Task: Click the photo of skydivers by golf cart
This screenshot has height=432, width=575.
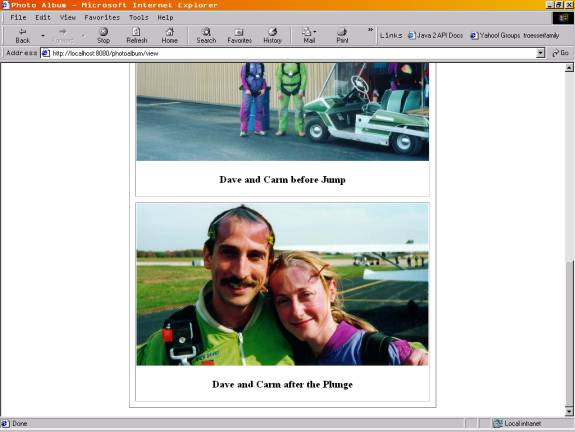Action: coord(282,112)
